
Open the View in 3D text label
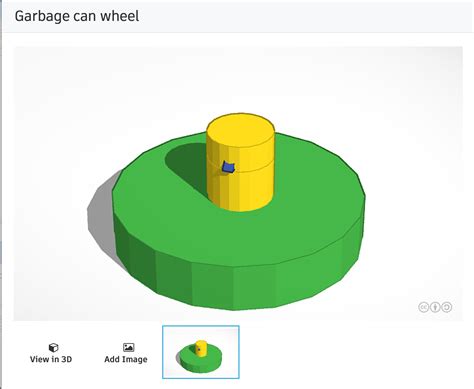click(x=51, y=359)
